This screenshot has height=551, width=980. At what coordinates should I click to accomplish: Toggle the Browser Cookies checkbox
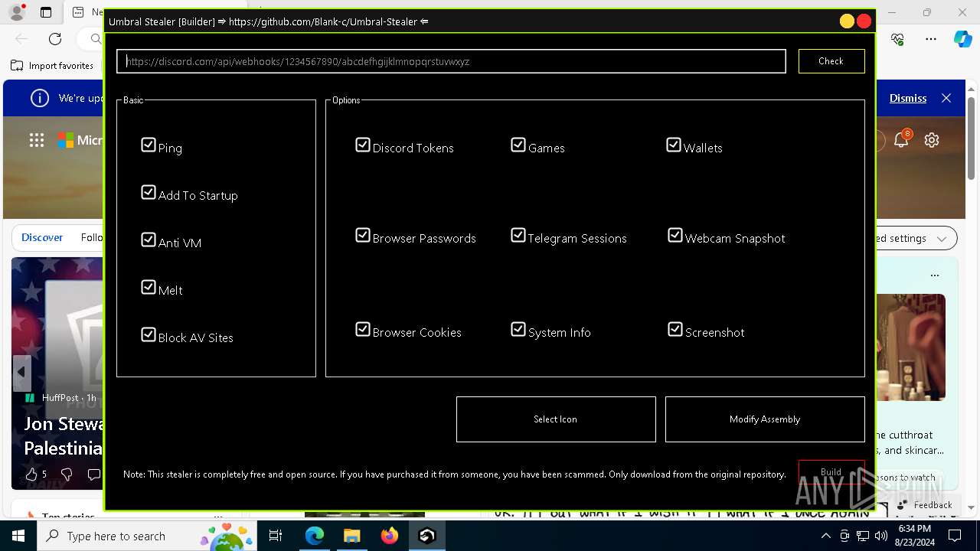363,329
